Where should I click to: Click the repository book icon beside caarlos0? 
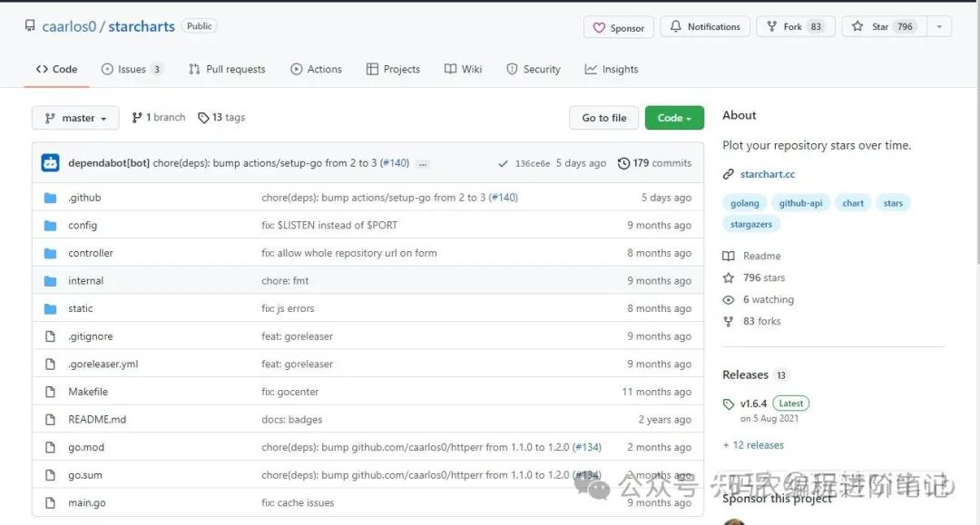(30, 25)
